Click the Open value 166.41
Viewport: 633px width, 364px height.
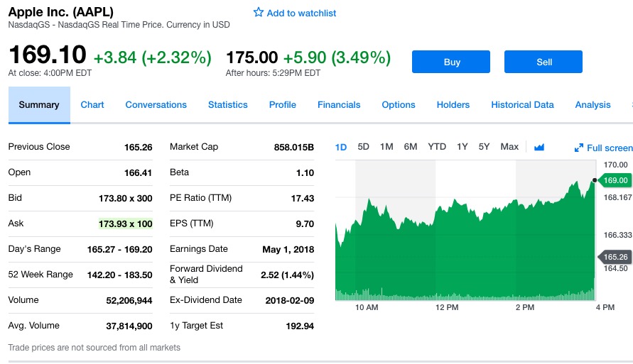138,173
